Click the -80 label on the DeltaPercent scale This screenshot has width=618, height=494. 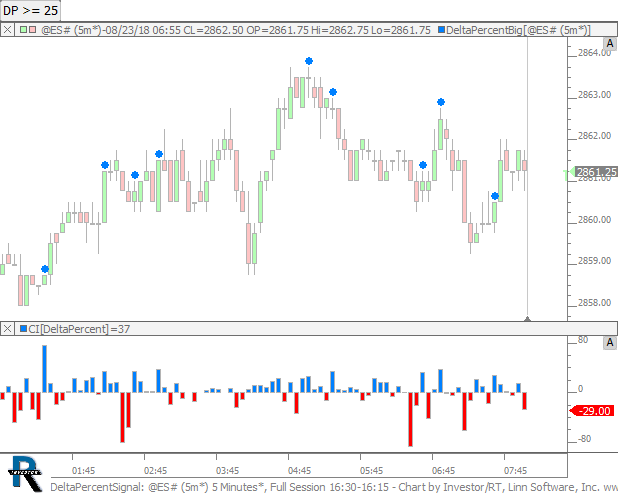[x=584, y=438]
